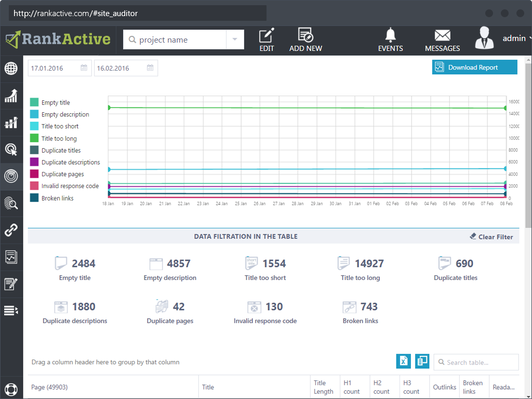Toggle Invalid response code legend swatch
The width and height of the screenshot is (532, 399).
pyautogui.click(x=34, y=185)
